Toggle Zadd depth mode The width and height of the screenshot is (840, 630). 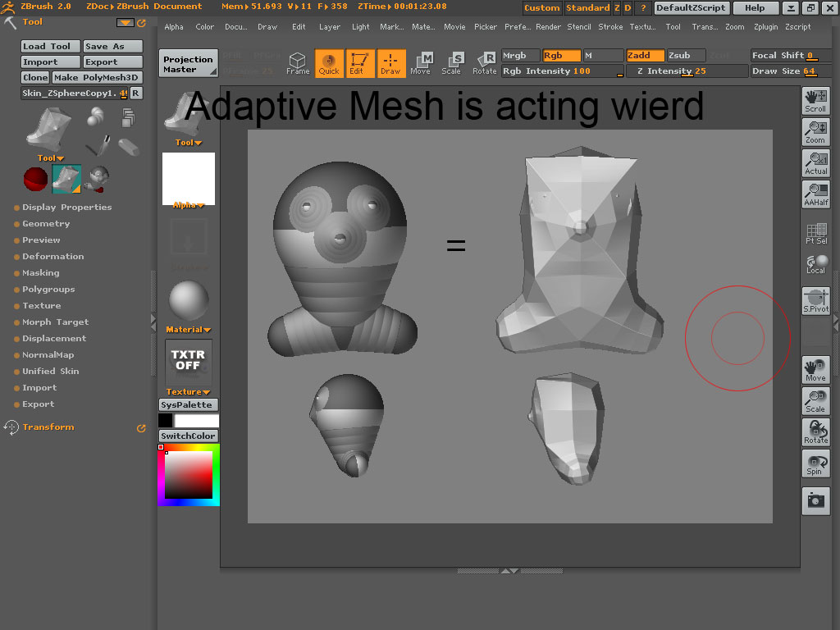coord(645,55)
